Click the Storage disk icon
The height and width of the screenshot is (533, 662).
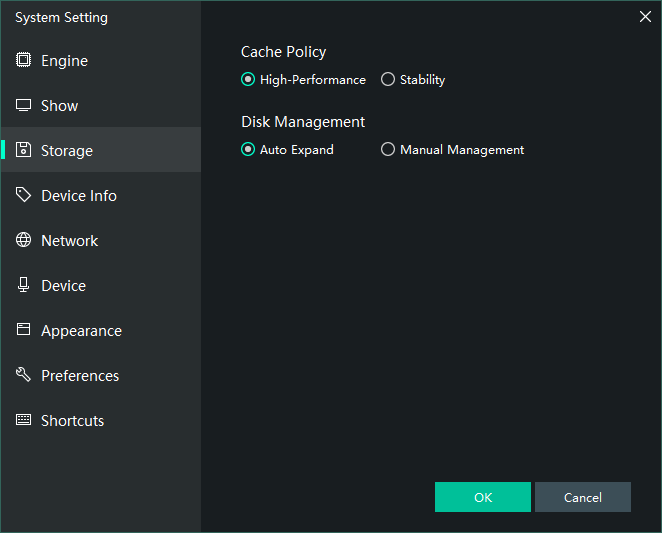[23, 150]
